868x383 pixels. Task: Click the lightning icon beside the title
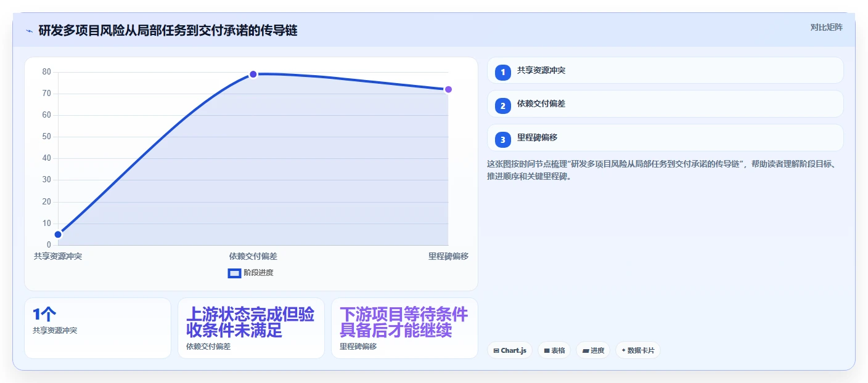29,31
